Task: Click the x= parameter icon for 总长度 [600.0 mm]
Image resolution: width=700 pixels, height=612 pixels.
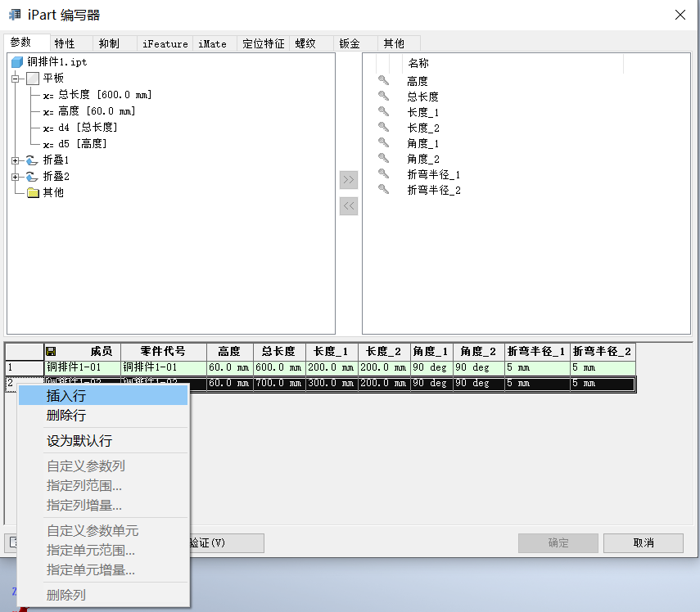Action: pos(48,96)
